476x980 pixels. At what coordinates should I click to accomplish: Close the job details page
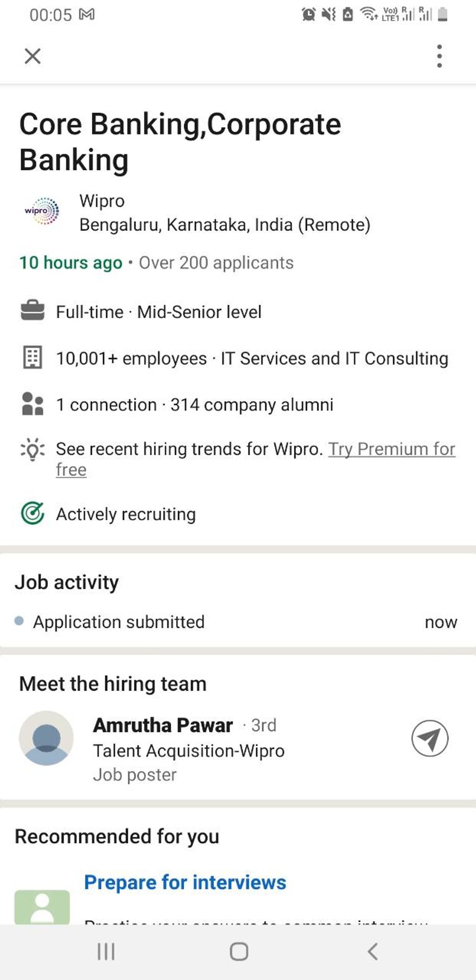tap(33, 56)
